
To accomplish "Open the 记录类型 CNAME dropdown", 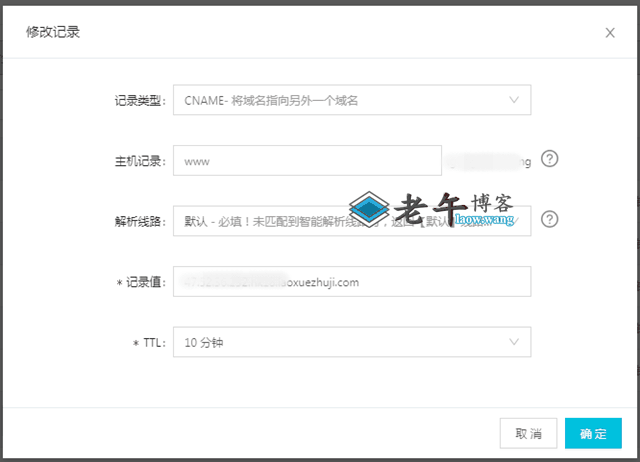I will click(352, 100).
